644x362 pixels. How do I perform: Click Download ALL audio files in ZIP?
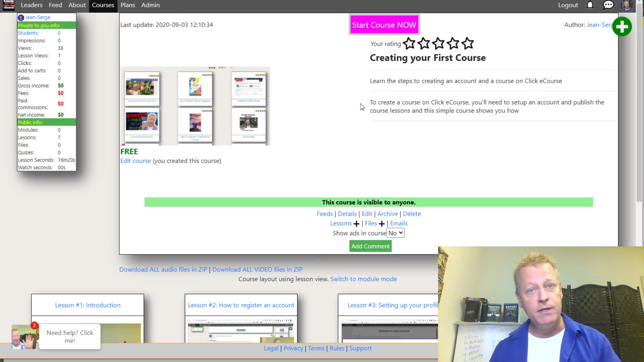163,269
